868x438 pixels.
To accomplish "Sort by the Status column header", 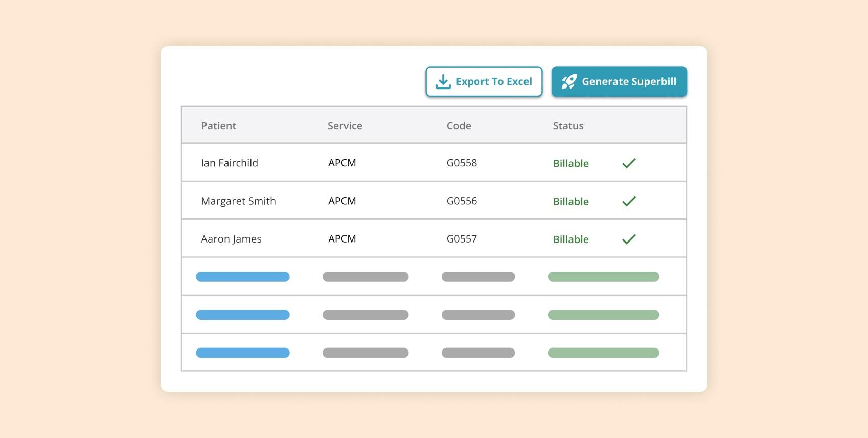I will pyautogui.click(x=568, y=126).
